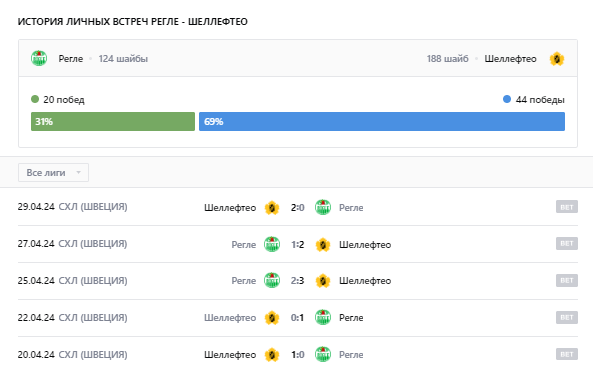Click the Регле logo in summary header
The image size is (593, 370).
click(x=39, y=59)
